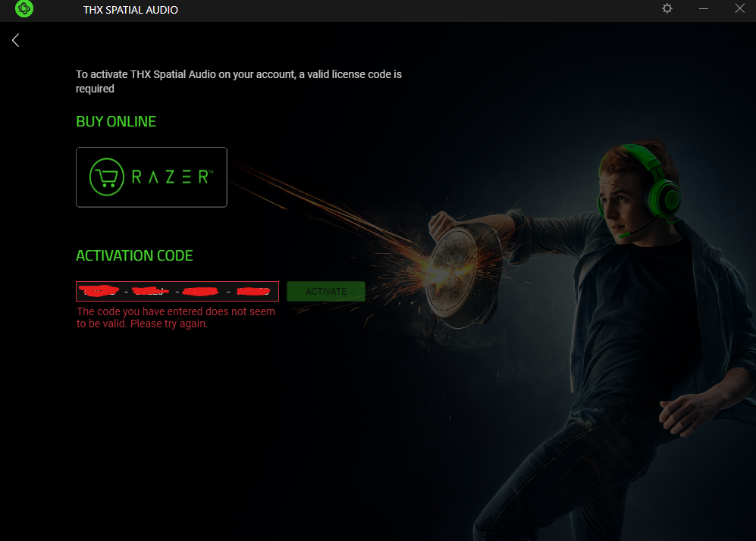The image size is (756, 541).
Task: Select the second activation code segment
Action: (150, 291)
